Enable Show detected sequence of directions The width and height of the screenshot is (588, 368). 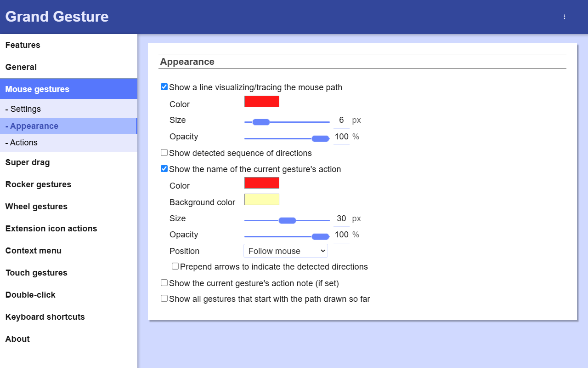tap(164, 153)
